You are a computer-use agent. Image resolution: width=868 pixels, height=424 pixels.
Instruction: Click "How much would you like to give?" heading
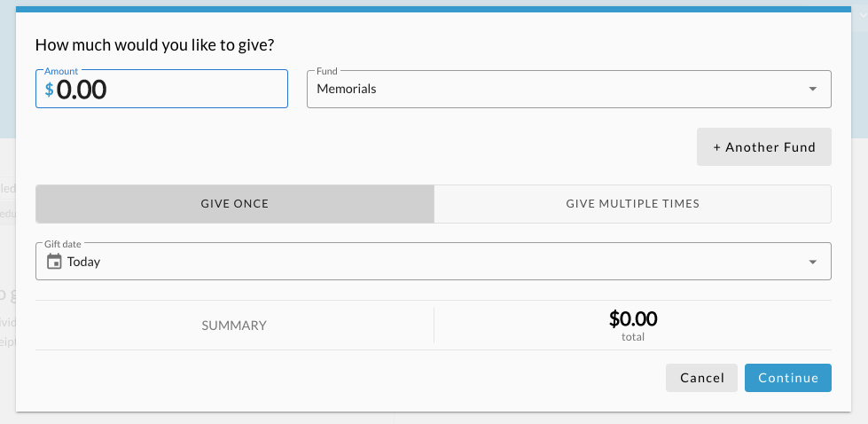pyautogui.click(x=154, y=45)
